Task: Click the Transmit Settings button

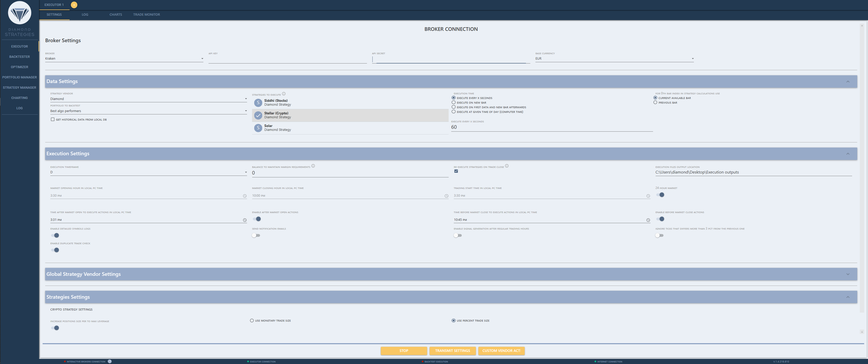Action: 452,351
